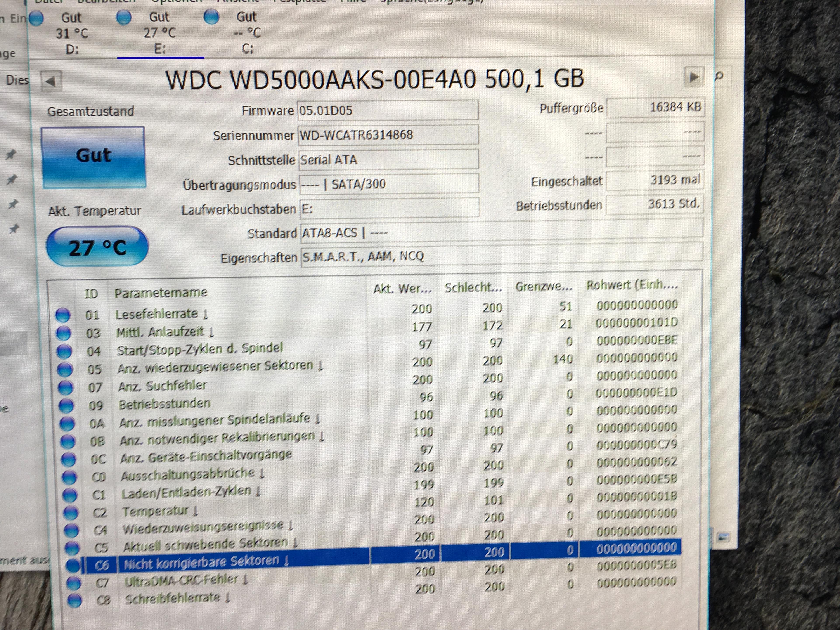Click the ID column header
The height and width of the screenshot is (630, 840).
[x=91, y=294]
